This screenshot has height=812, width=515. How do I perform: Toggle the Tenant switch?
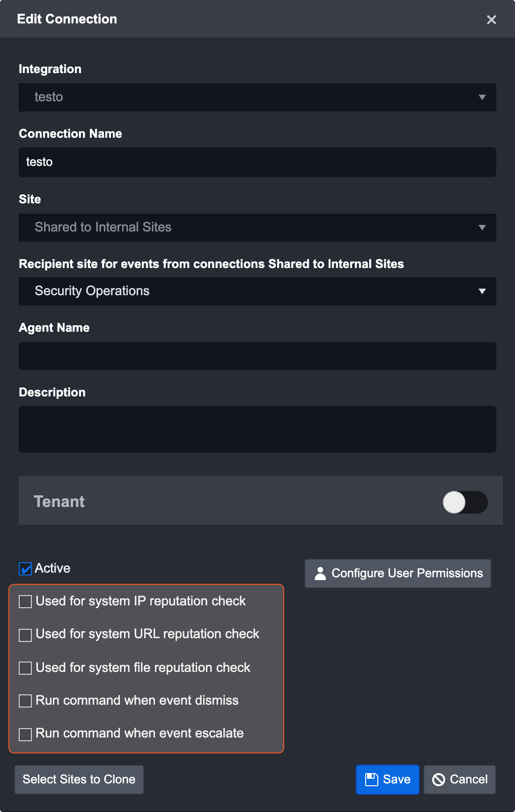[465, 502]
